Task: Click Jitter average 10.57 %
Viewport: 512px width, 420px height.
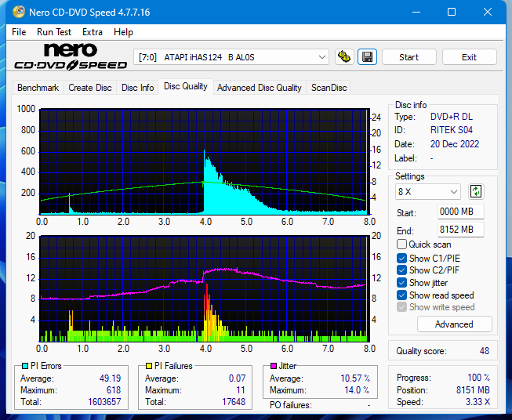Action: click(x=355, y=378)
